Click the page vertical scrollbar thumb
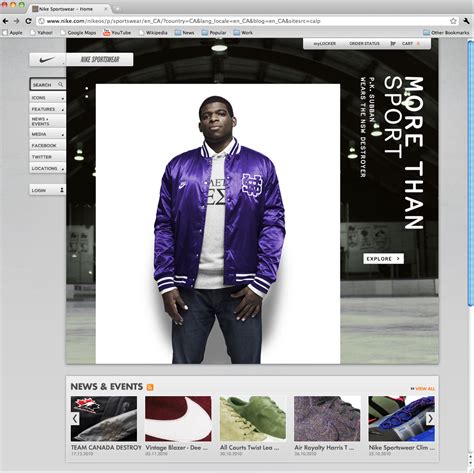474x473 pixels. (470, 173)
